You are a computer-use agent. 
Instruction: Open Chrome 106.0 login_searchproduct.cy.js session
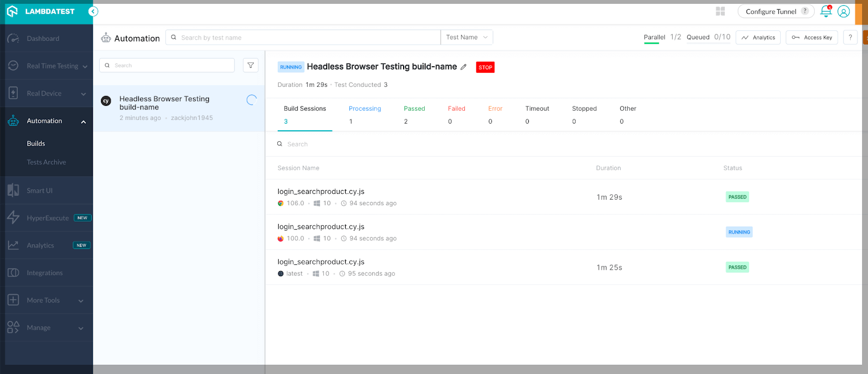(564, 197)
